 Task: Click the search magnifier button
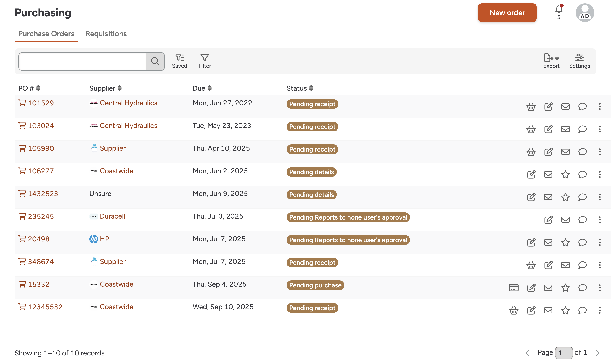[155, 61]
